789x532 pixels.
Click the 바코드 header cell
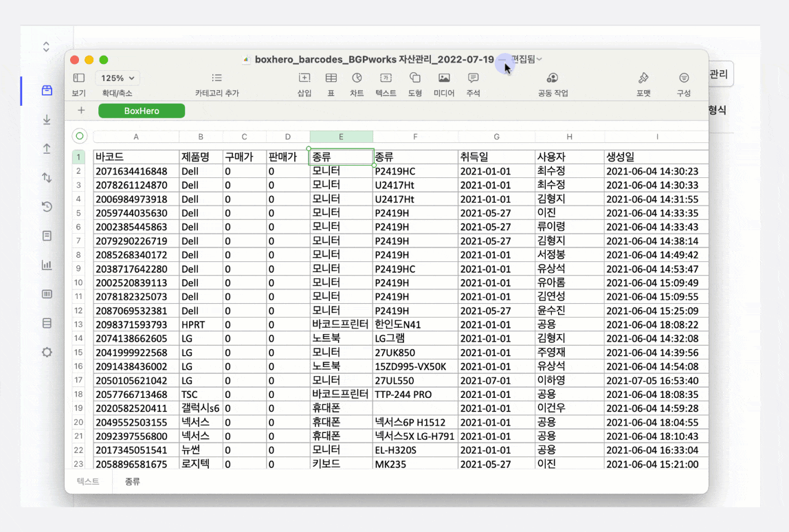pyautogui.click(x=136, y=157)
